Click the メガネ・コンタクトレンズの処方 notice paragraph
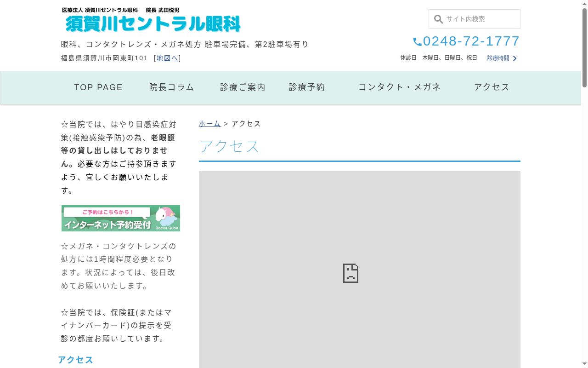Image resolution: width=588 pixels, height=368 pixels. tap(119, 266)
